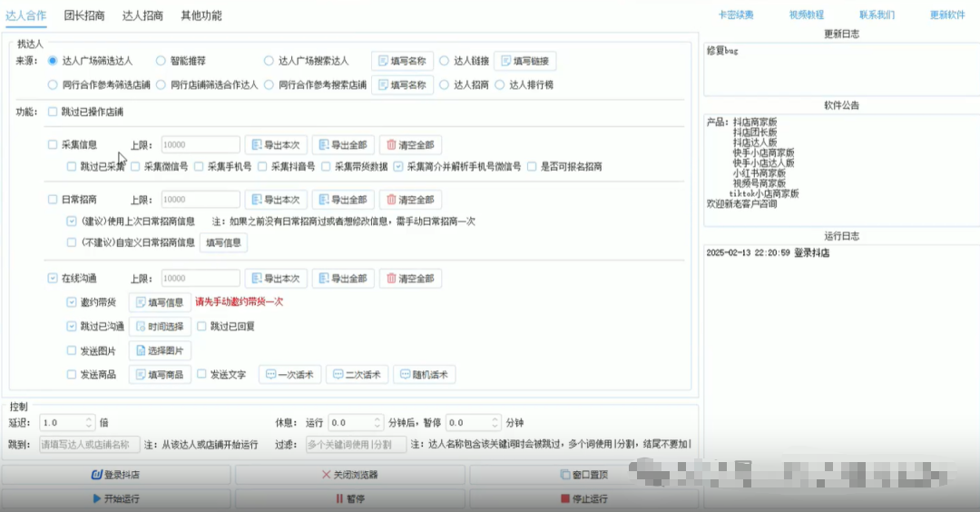980x512 pixels.
Task: Click the 填写链接 button beside 达人链接
Action: point(525,61)
